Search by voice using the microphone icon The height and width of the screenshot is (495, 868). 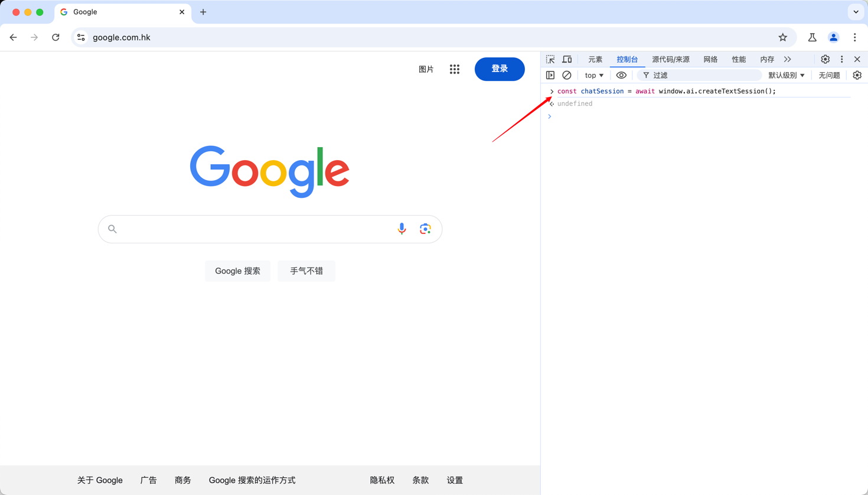[402, 229]
